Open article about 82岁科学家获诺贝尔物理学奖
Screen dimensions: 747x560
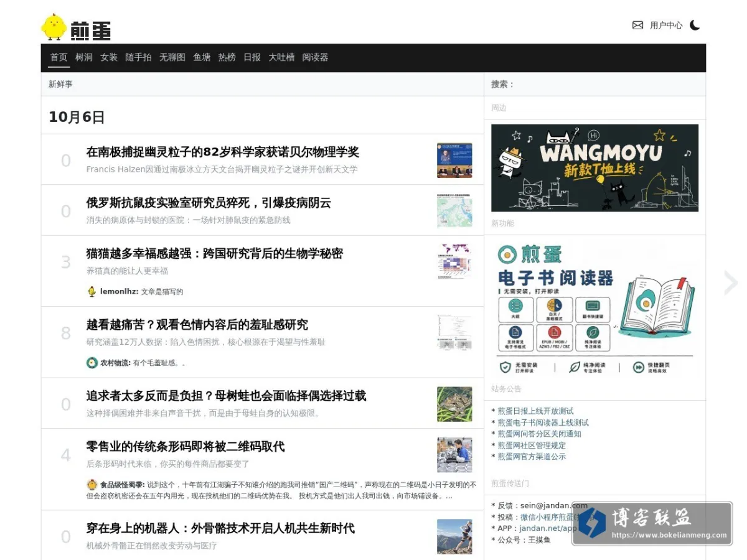pos(223,152)
